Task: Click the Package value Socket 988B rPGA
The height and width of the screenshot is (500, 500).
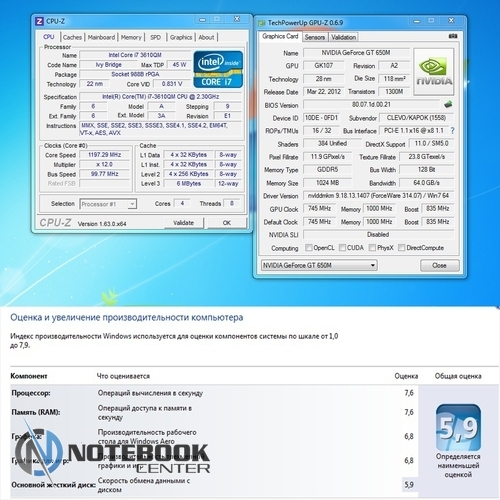Action: [x=135, y=74]
